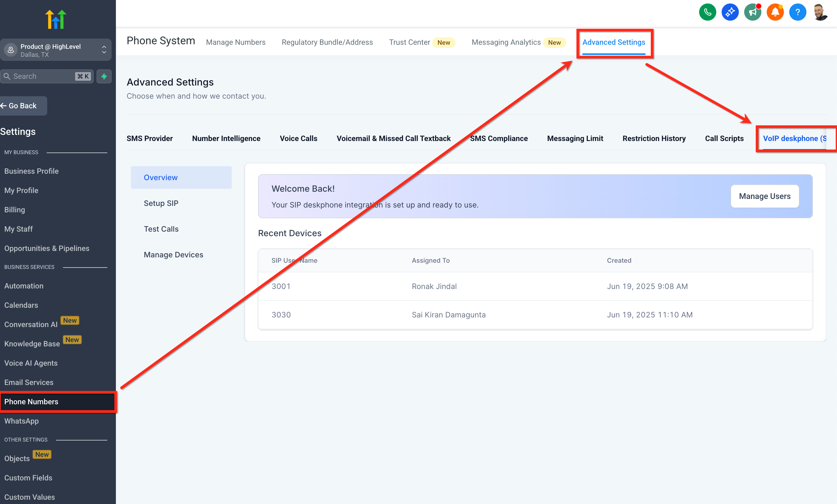Select the 3001 SIP device row
Image resolution: width=837 pixels, height=504 pixels.
click(535, 286)
